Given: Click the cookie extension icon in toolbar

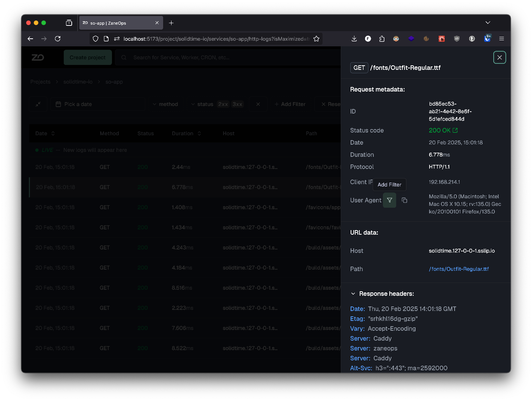Looking at the screenshot, I should coord(426,39).
